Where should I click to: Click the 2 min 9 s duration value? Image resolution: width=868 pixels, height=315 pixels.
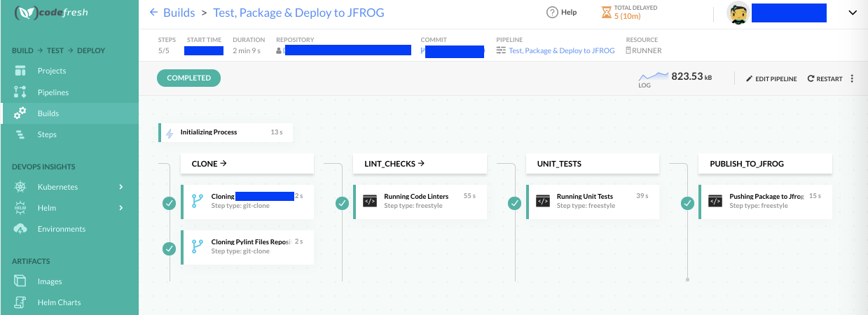click(247, 50)
